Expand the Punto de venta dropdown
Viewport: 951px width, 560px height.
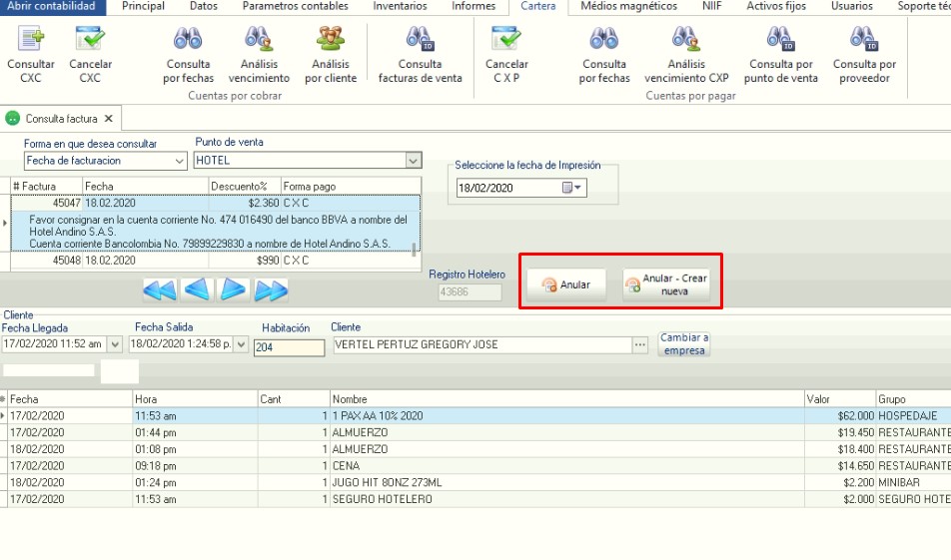pyautogui.click(x=414, y=161)
